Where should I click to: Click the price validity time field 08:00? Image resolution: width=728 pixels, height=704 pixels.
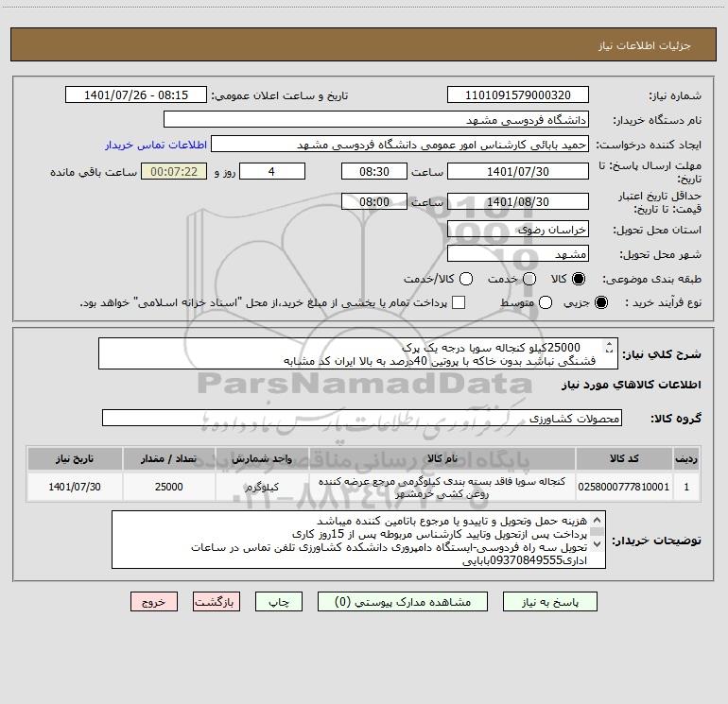374,201
